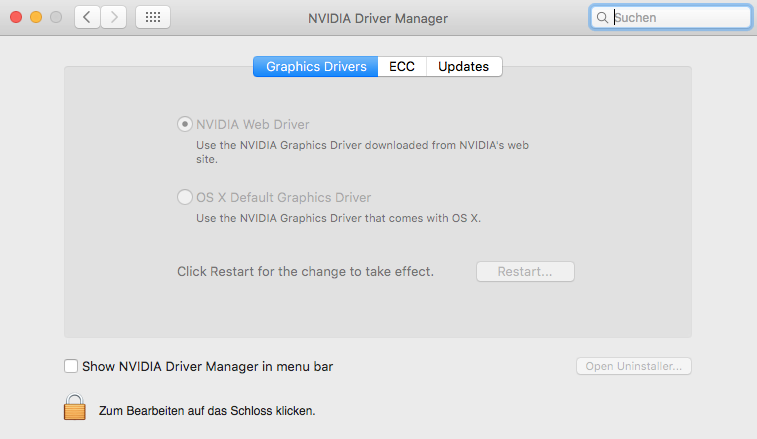The height and width of the screenshot is (439, 757).
Task: Select NVIDIA Web Driver radio button
Action: (184, 124)
